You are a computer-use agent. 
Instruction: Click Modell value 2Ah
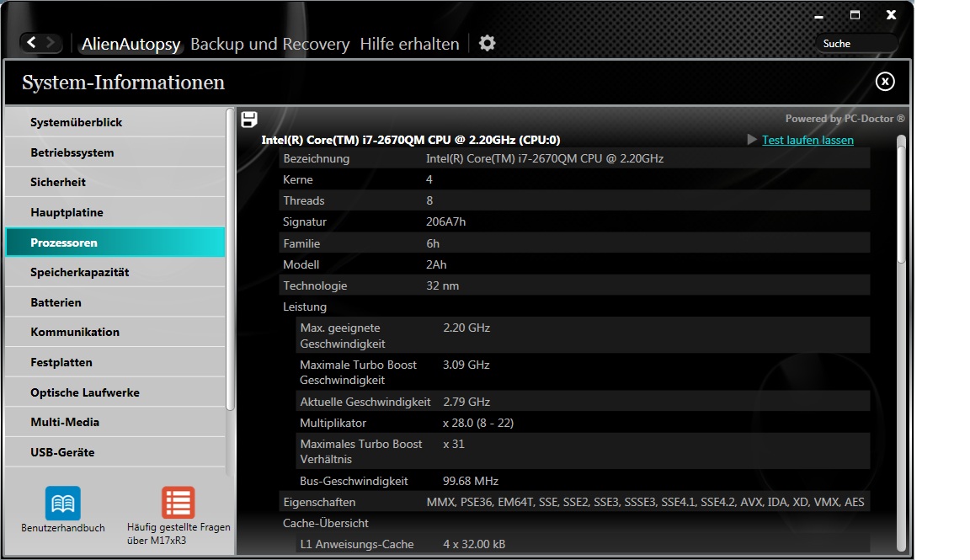click(436, 264)
